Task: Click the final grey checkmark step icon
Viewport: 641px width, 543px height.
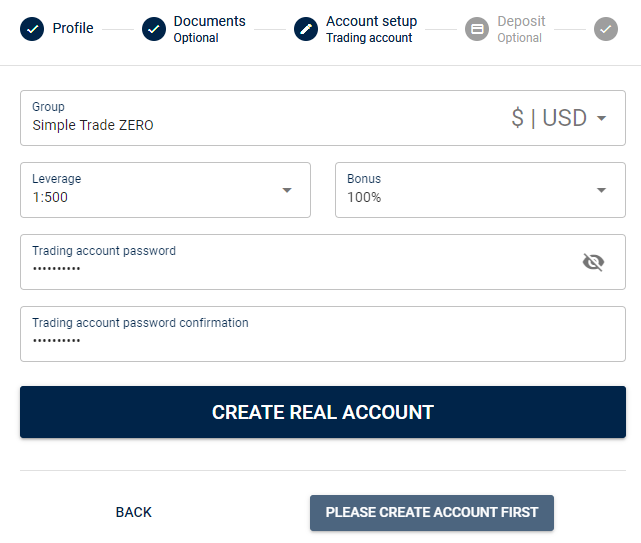Action: pyautogui.click(x=606, y=29)
